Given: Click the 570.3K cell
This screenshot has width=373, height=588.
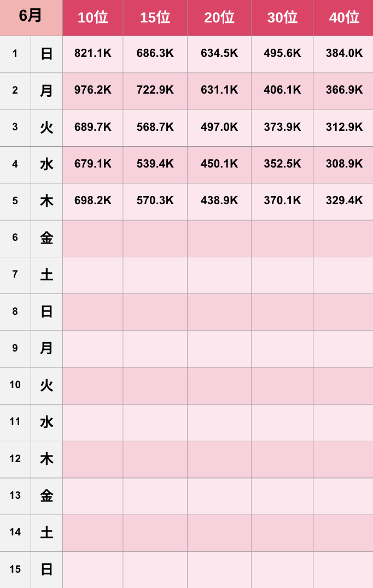Looking at the screenshot, I should (x=155, y=201).
